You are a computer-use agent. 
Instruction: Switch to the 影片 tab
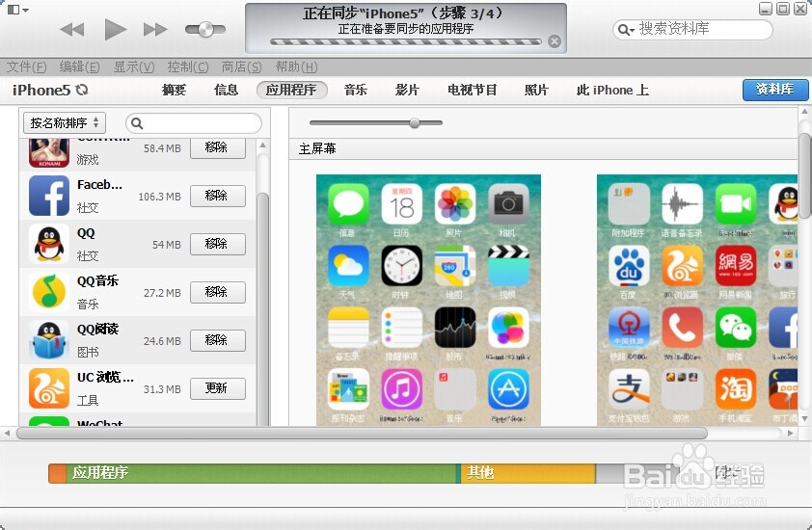coord(407,90)
